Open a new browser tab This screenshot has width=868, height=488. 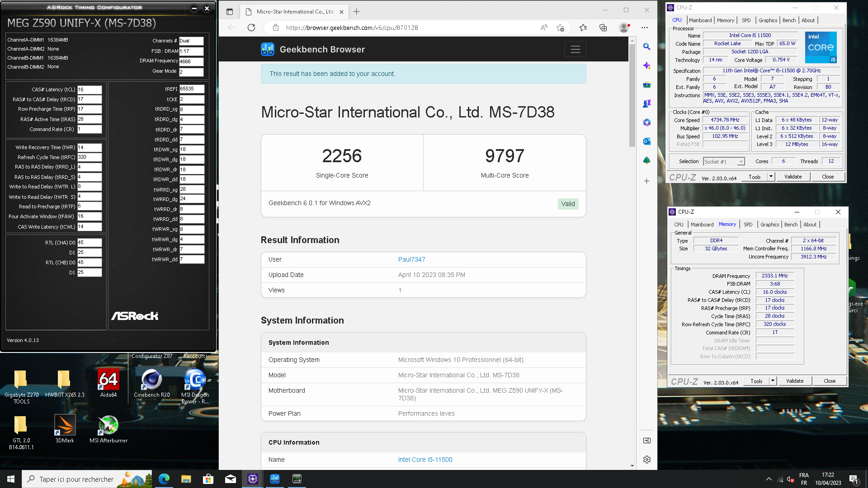357,12
